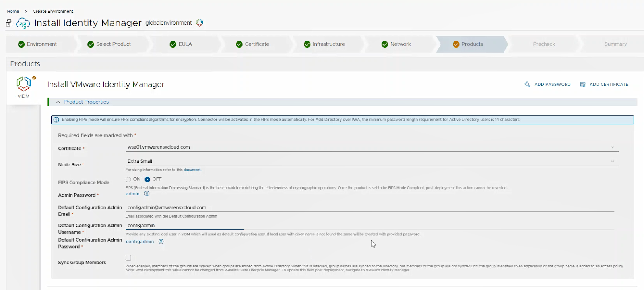The height and width of the screenshot is (290, 644).
Task: Click the configadmin password link
Action: click(140, 242)
